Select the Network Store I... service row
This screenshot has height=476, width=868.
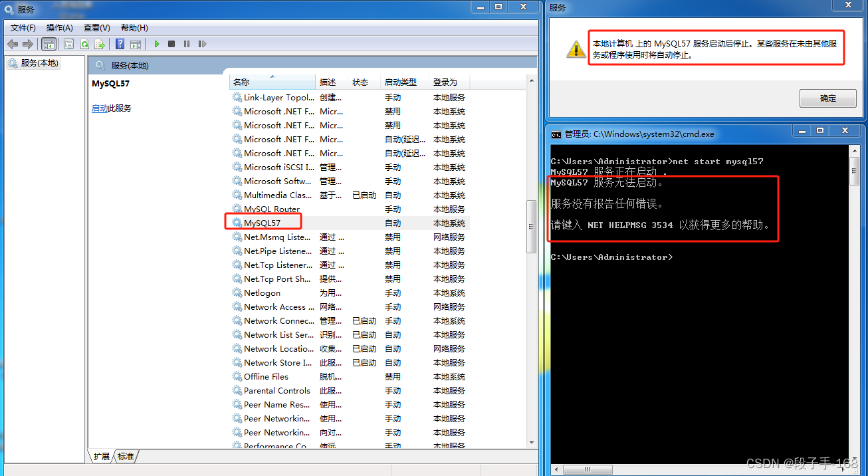[x=350, y=363]
